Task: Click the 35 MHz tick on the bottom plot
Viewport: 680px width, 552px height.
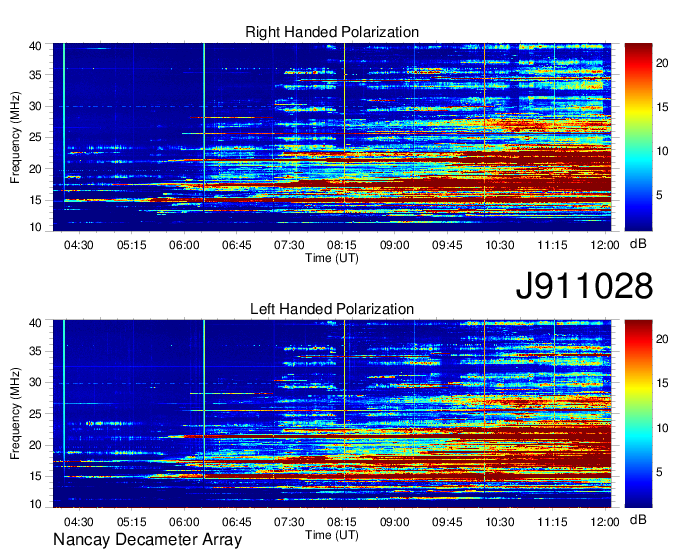Action: (x=35, y=351)
